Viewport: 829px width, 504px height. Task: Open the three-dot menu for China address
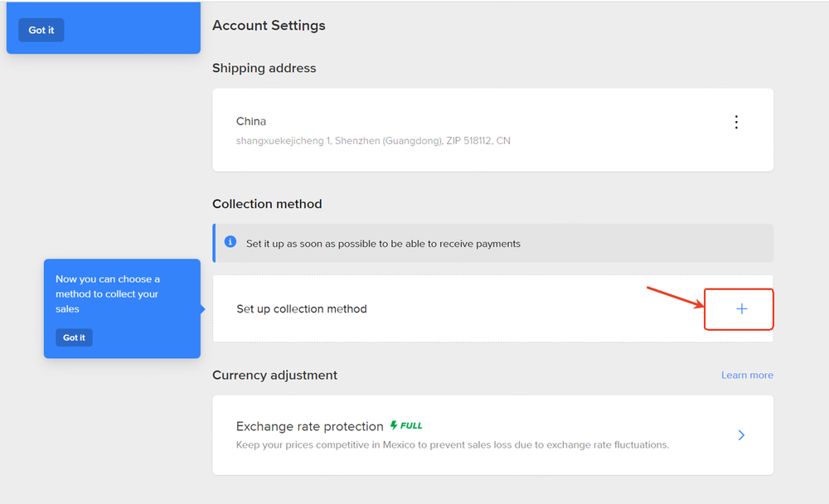736,122
